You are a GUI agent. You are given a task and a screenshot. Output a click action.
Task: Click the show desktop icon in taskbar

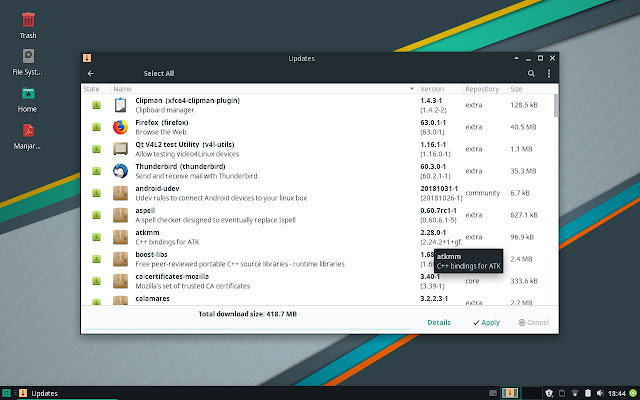point(493,393)
